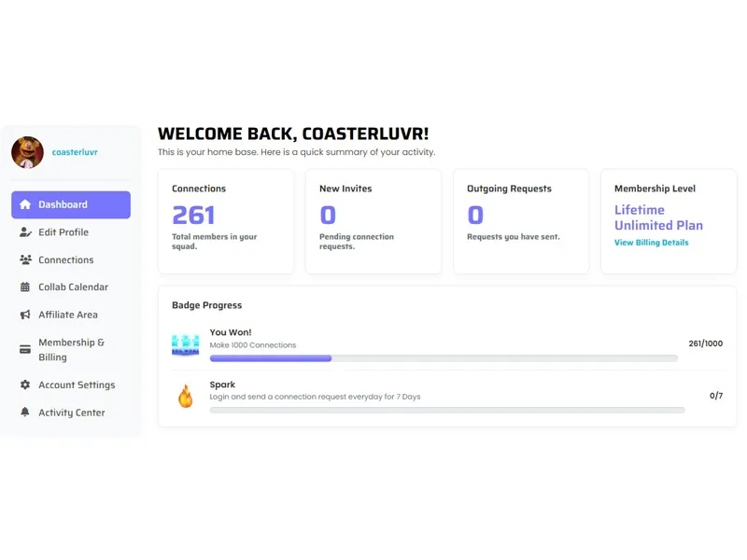The image size is (747, 560).
Task: Click the coasterluvr username link
Action: [x=75, y=152]
